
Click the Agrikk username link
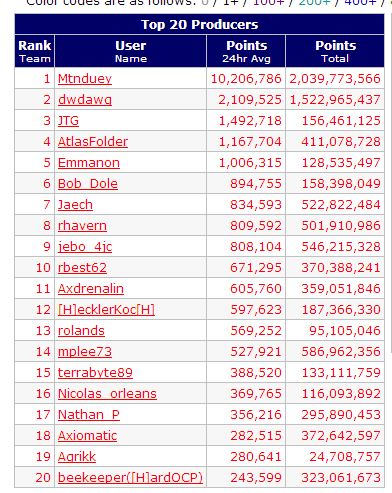coord(77,457)
